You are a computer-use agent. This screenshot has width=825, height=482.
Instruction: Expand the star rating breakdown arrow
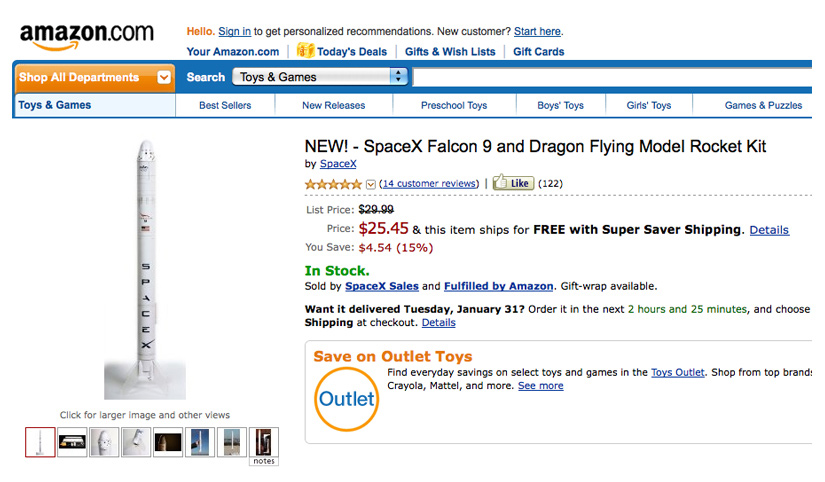[371, 184]
